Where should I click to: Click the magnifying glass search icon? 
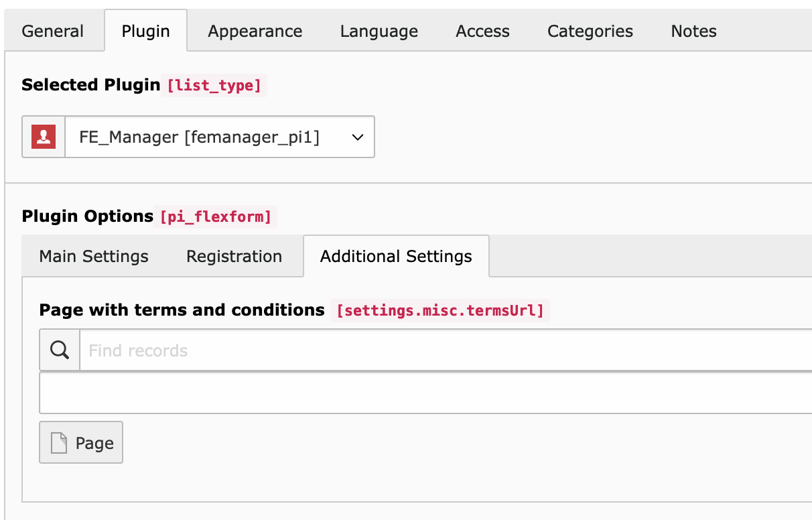tap(60, 350)
